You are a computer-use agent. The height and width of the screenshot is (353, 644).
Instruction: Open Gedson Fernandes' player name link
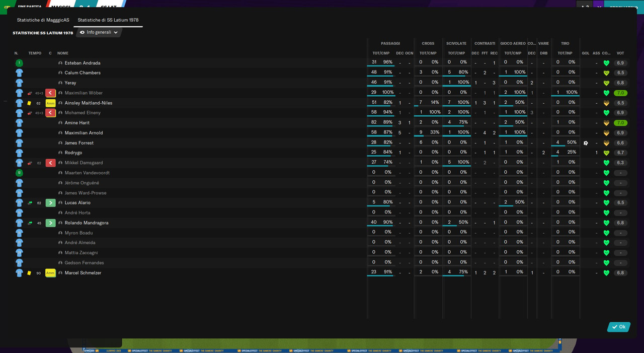click(85, 263)
